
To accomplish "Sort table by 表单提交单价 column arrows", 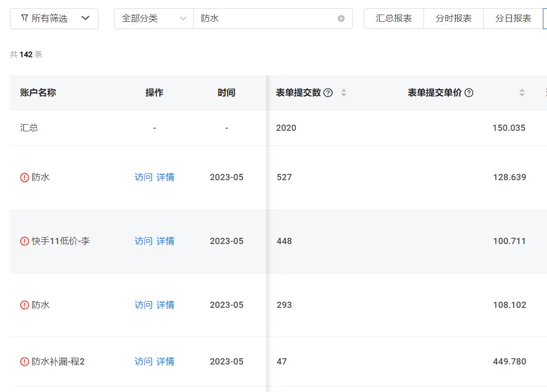I will 522,93.
